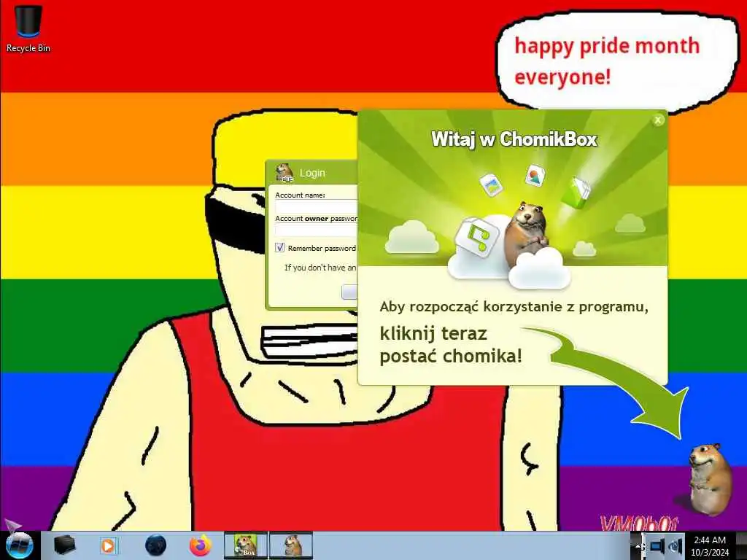The width and height of the screenshot is (747, 560).
Task: Switch to the second hamster taskbar button
Action: 291,545
